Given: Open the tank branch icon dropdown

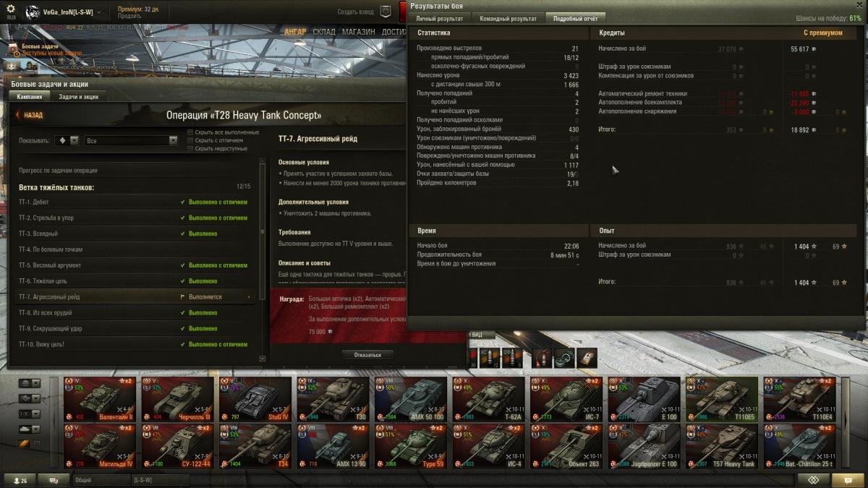Looking at the screenshot, I should pos(67,141).
